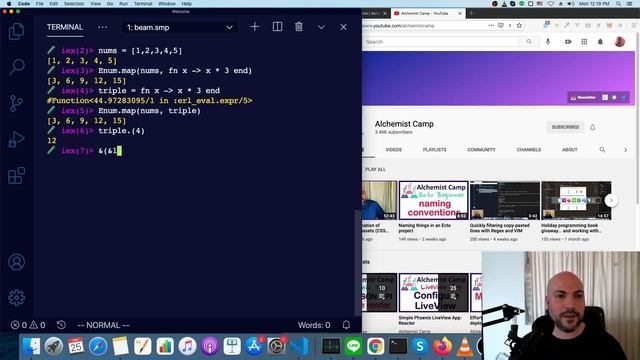Open the View menu in menu bar
The width and height of the screenshot is (640, 360).
[x=96, y=4]
